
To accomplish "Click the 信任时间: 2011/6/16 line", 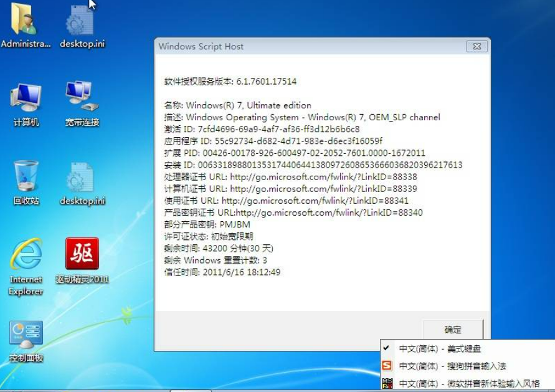I will click(x=222, y=272).
